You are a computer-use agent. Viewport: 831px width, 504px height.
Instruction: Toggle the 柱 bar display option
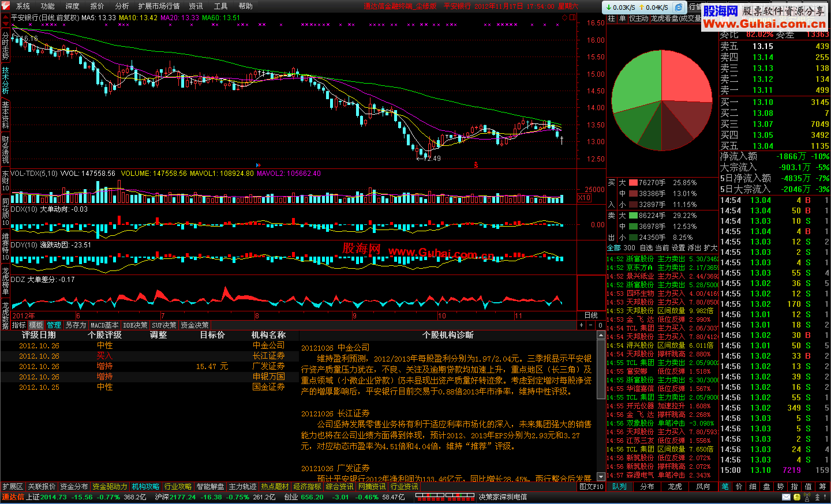tap(612, 18)
